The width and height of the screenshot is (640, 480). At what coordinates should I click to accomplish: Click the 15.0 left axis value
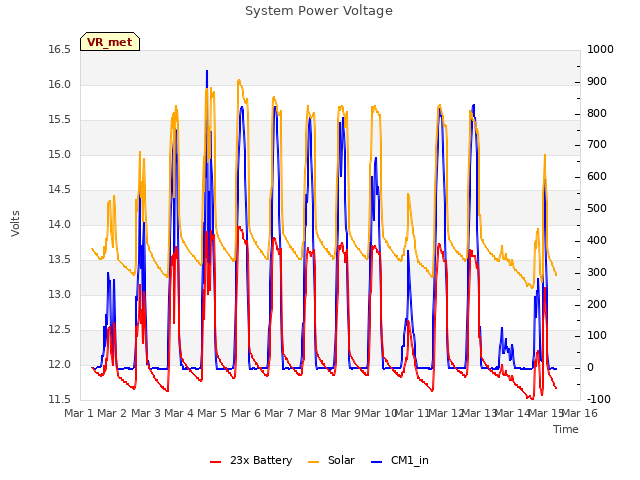60,155
